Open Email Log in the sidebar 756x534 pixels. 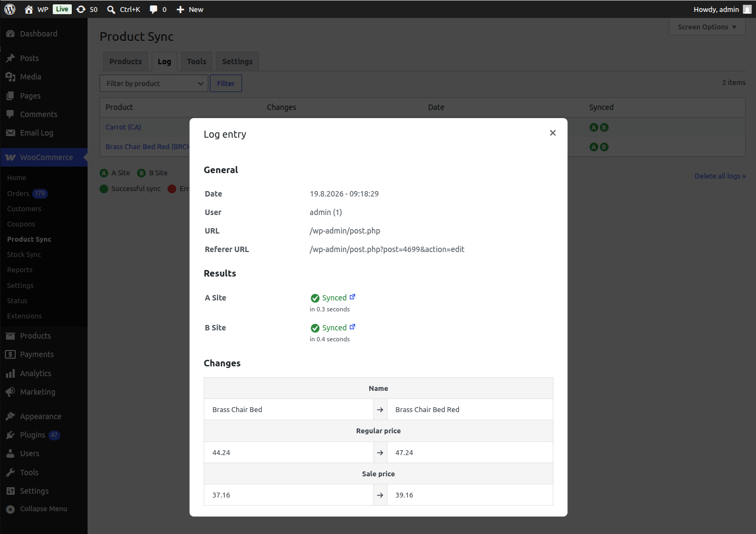point(44,133)
